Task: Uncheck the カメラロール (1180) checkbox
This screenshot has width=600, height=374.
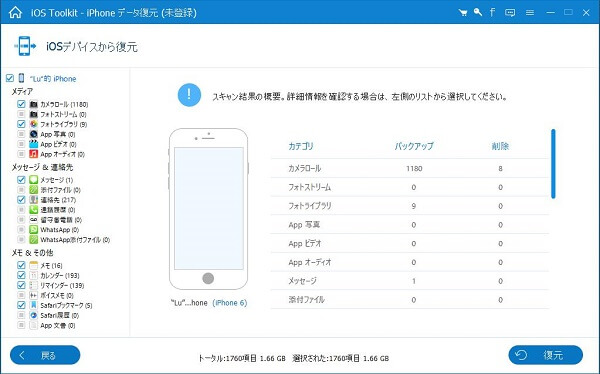Action: point(21,104)
